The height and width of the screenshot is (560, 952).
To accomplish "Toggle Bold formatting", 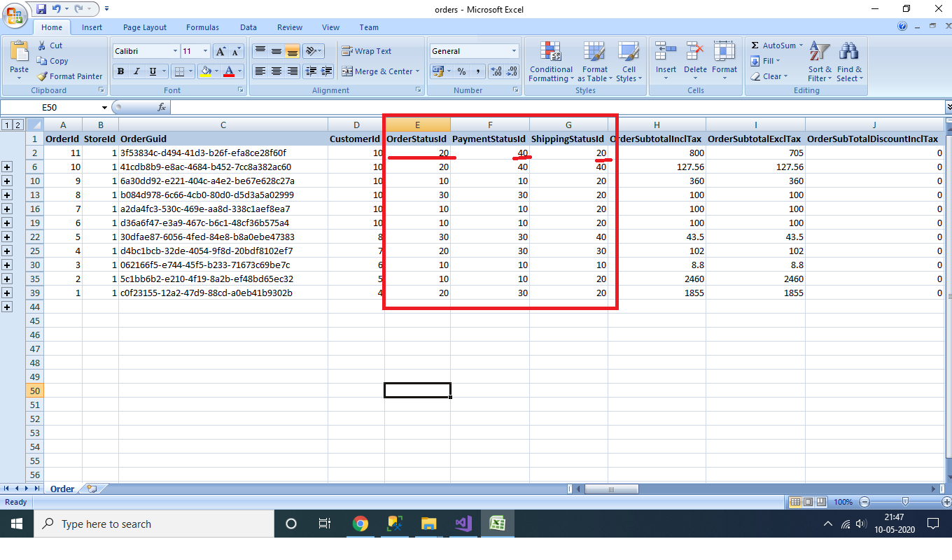I will point(120,71).
